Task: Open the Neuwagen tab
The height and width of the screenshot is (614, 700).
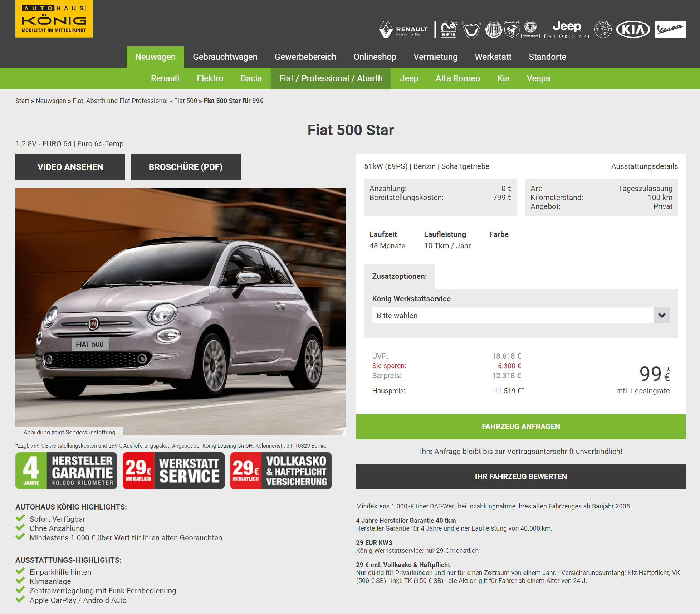Action: pos(155,57)
